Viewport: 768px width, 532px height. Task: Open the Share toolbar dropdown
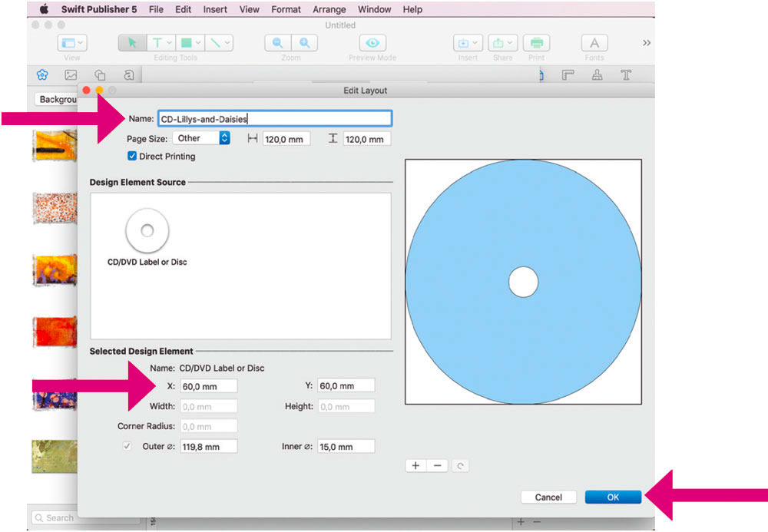pyautogui.click(x=502, y=43)
